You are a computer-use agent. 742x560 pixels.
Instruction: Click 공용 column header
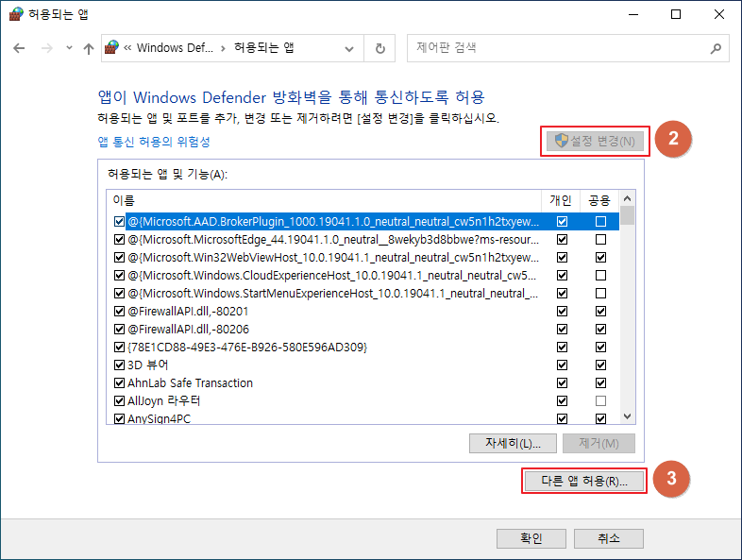(x=599, y=201)
